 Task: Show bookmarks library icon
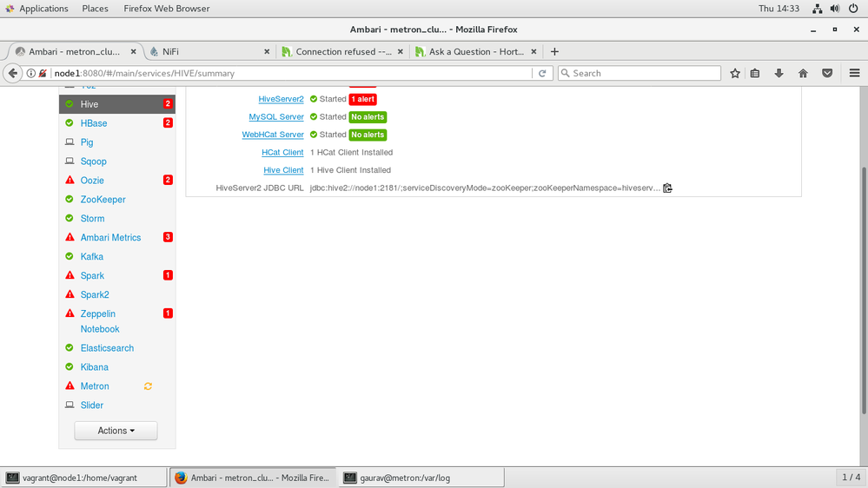pyautogui.click(x=755, y=73)
